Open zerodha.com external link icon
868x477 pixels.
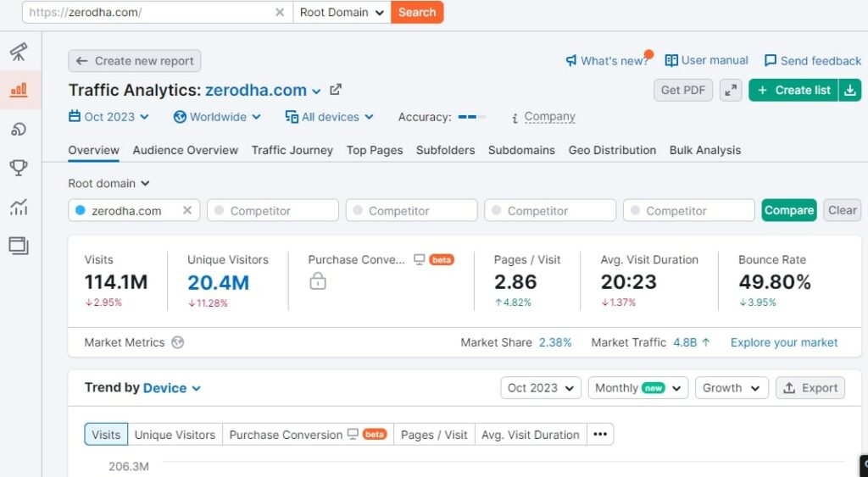tap(336, 89)
